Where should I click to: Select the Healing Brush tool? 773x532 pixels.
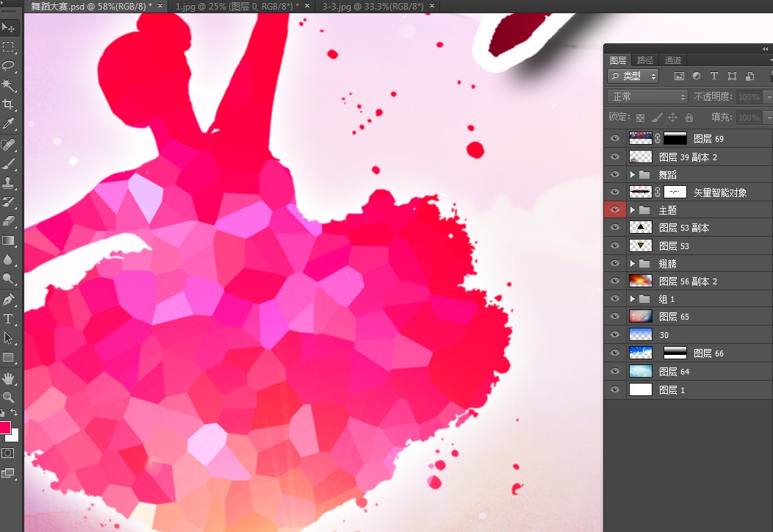(x=8, y=145)
